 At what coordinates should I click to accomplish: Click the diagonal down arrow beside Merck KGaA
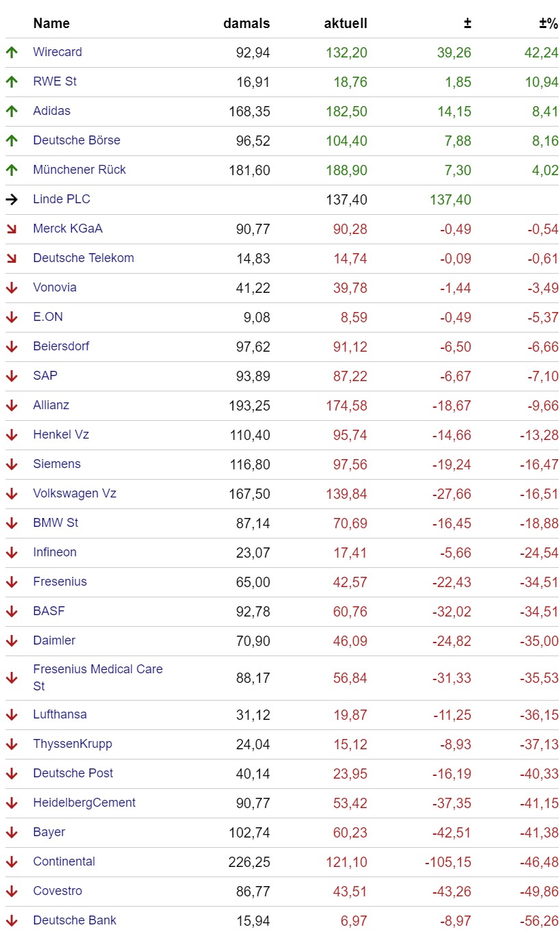(11, 229)
